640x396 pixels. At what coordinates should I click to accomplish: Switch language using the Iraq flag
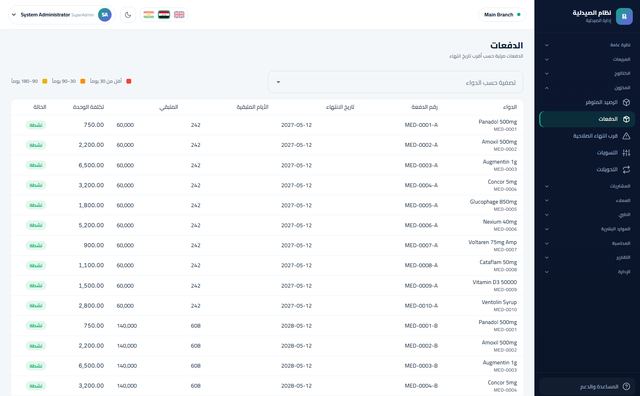(164, 15)
